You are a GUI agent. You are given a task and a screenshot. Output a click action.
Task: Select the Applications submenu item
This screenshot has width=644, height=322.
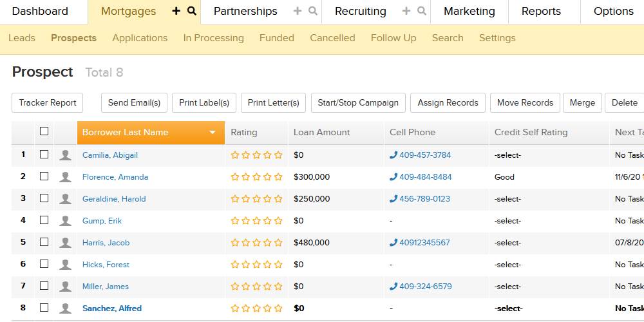pyautogui.click(x=140, y=38)
